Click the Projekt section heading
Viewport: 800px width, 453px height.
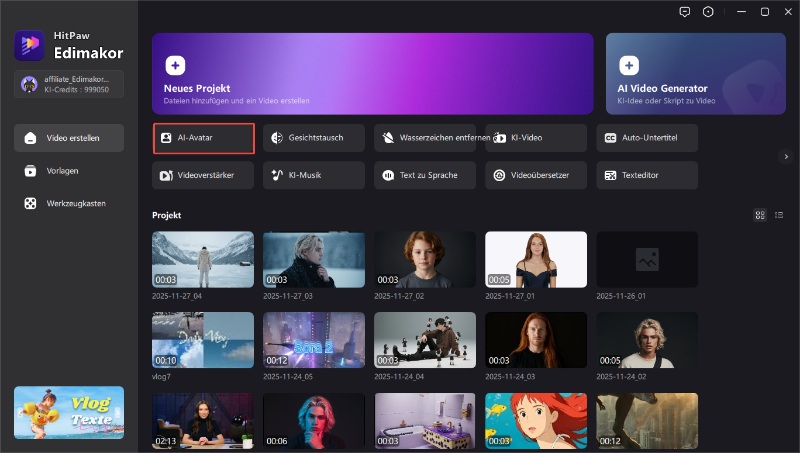[x=167, y=215]
